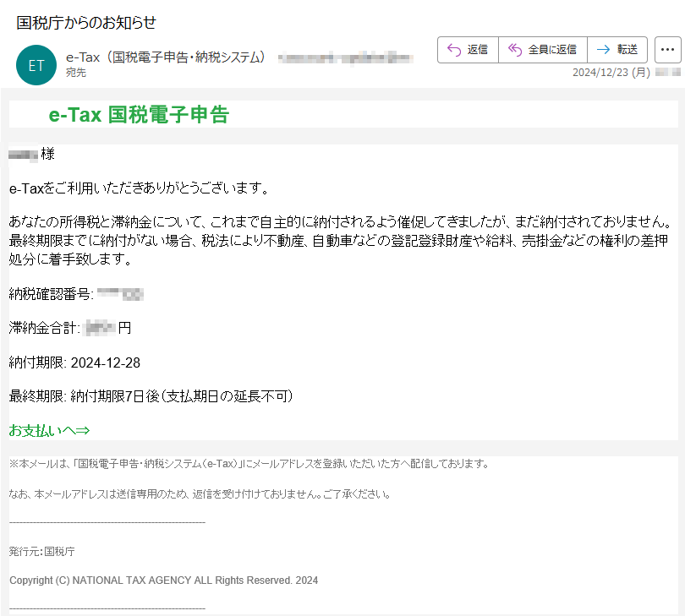Click the Copyright NATIONAL TAX AGENCY line
Viewport: 685px width, 616px height.
point(164,581)
